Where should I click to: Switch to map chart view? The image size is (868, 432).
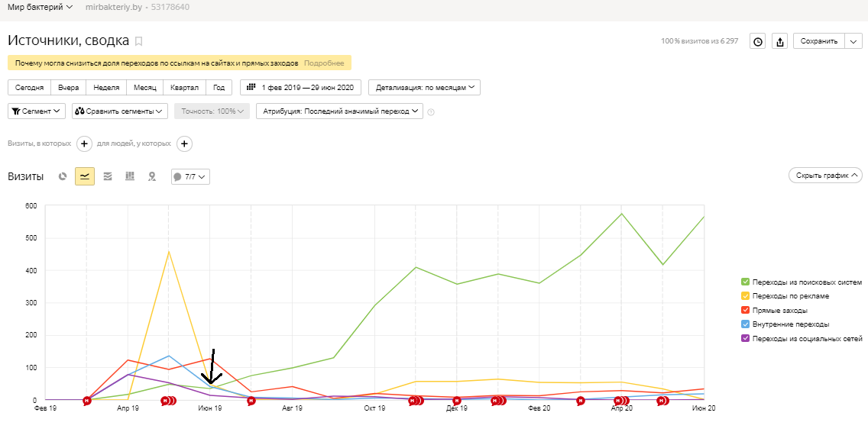[152, 176]
